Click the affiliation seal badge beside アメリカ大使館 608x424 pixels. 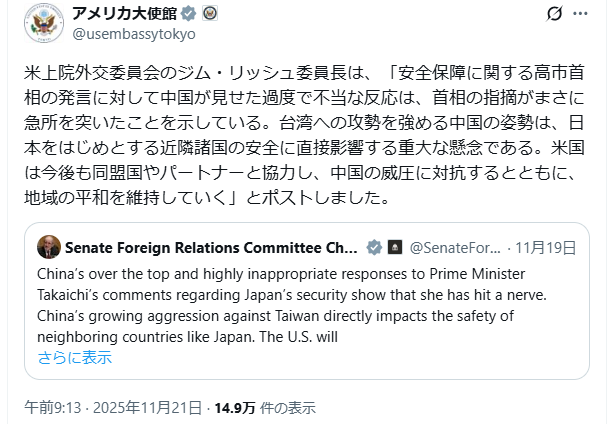pyautogui.click(x=208, y=15)
